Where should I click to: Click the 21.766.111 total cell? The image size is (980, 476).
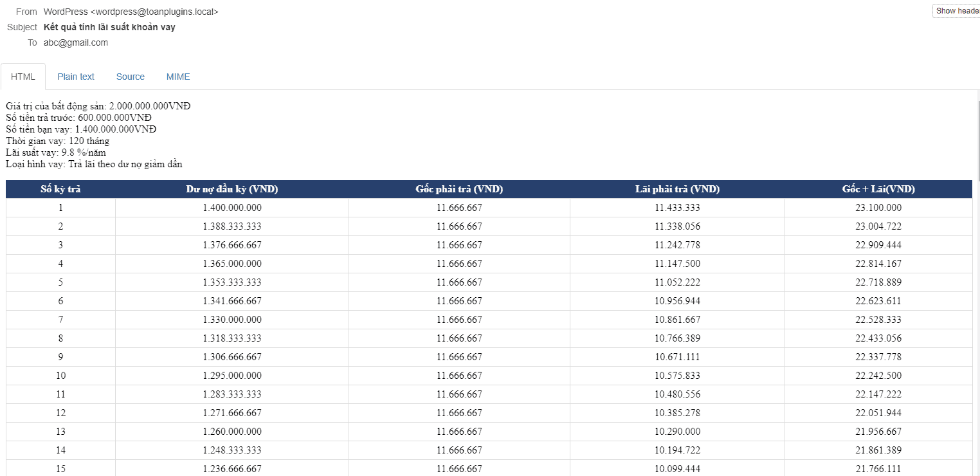(x=878, y=469)
